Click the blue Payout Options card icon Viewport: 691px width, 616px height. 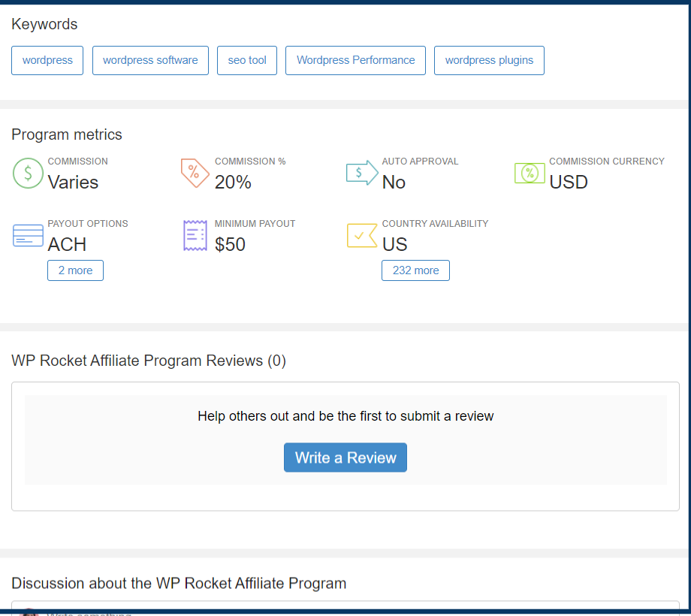click(28, 235)
